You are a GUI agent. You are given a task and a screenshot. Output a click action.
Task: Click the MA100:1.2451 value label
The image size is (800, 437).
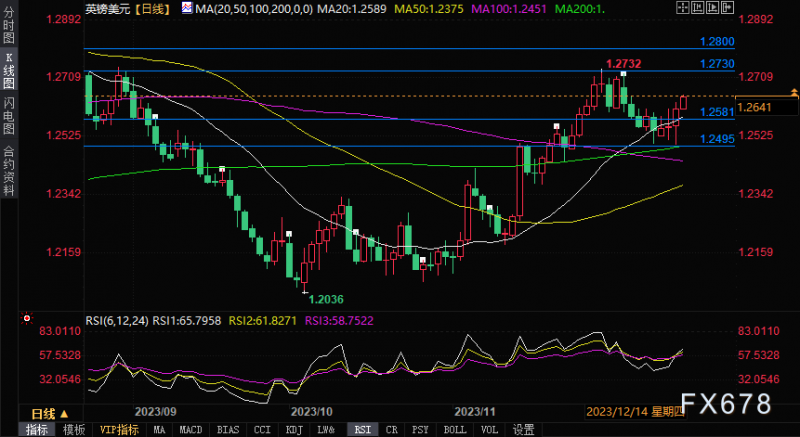click(509, 9)
